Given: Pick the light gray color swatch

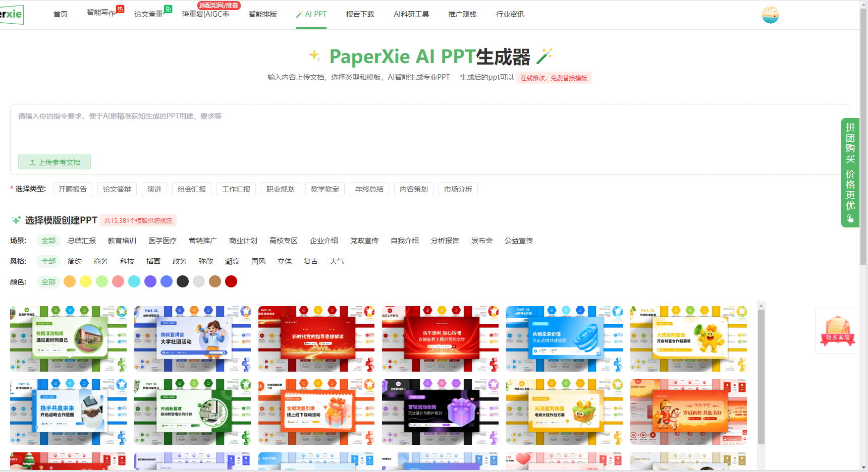Looking at the screenshot, I should coord(199,281).
